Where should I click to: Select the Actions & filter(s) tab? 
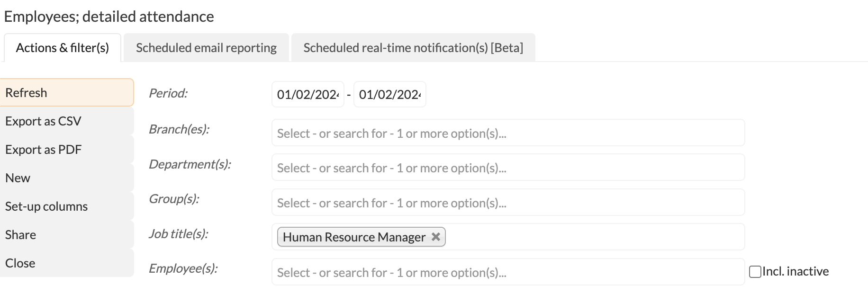[63, 48]
